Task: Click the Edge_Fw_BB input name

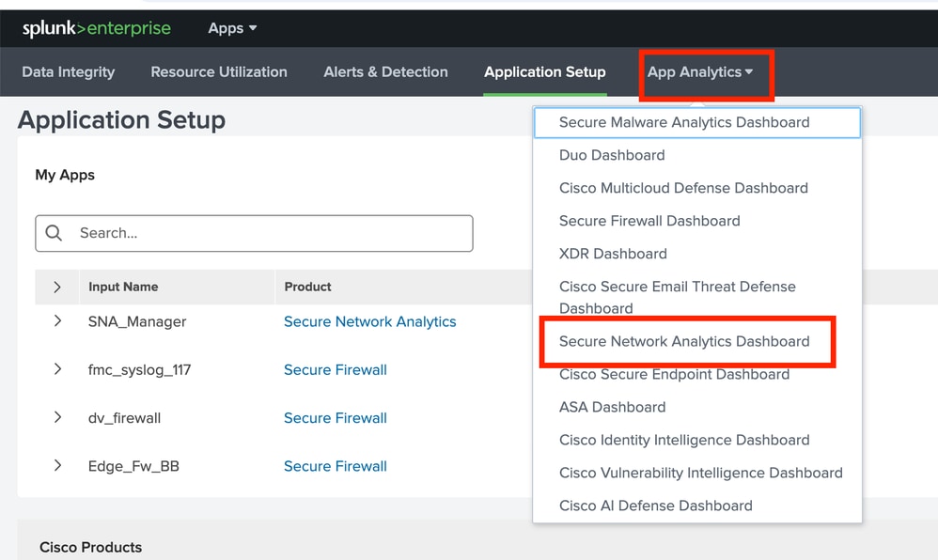Action: [133, 466]
